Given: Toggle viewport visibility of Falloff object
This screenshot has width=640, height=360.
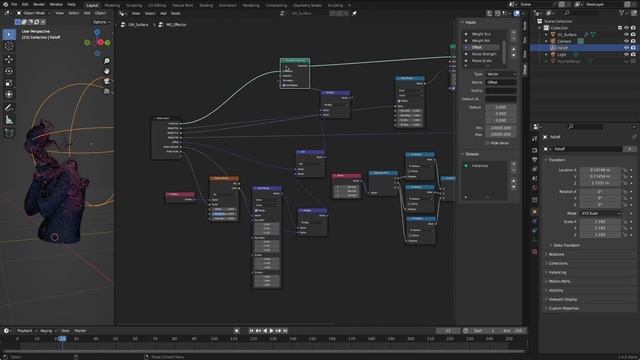Looking at the screenshot, I should pyautogui.click(x=626, y=48).
